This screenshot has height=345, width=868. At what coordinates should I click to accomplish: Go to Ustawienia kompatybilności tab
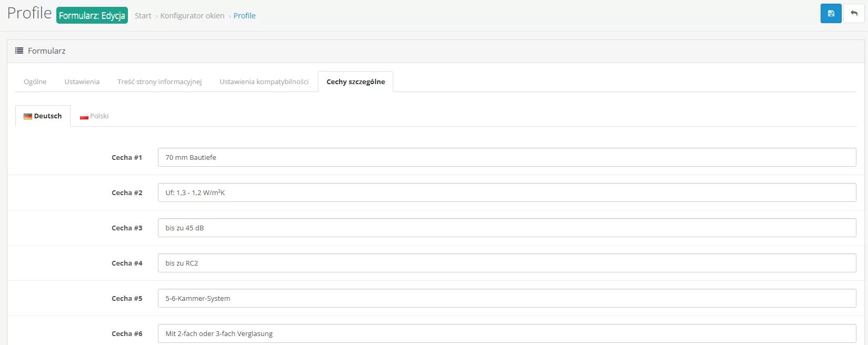[264, 82]
